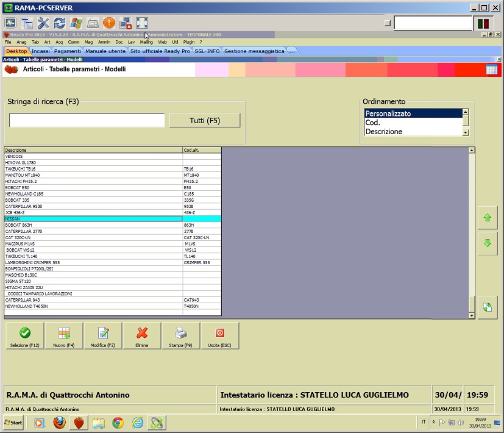Open the Plugin menu

coord(189,42)
